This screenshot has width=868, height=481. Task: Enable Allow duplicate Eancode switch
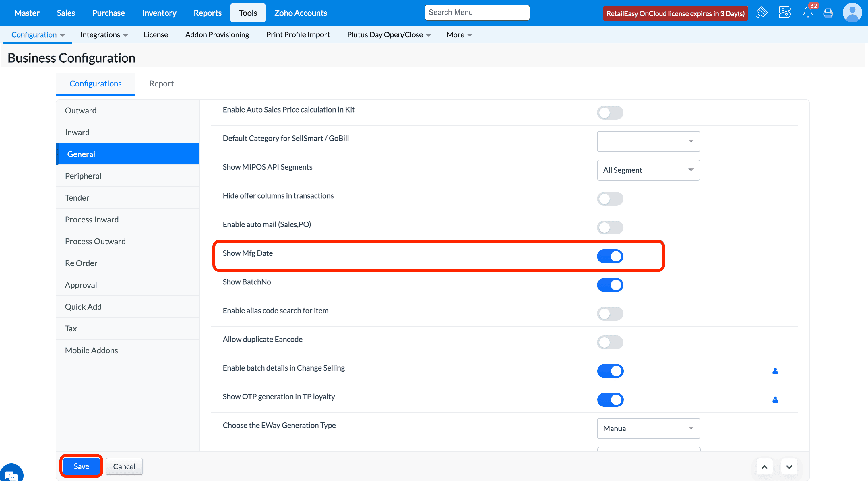610,343
